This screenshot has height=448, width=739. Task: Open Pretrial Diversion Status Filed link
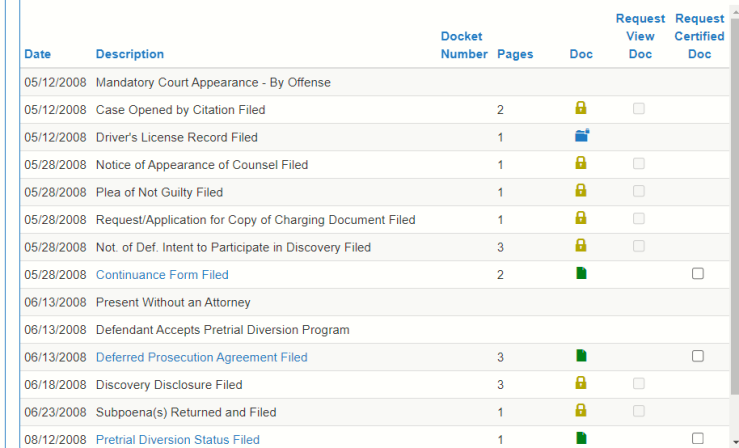pos(177,439)
